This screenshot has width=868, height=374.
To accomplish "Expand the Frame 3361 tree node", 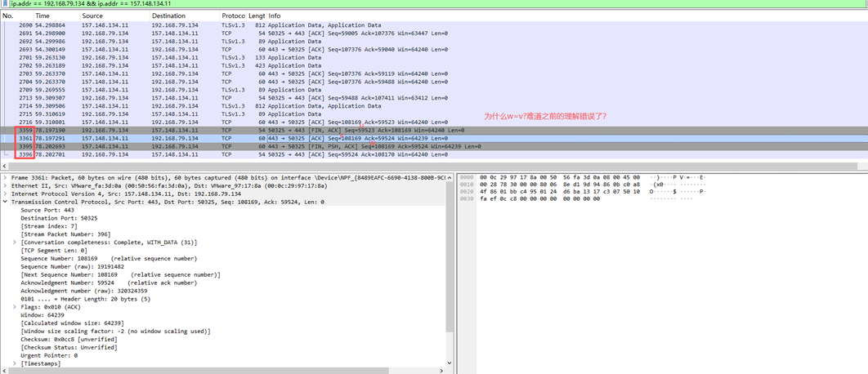I will click(5, 177).
